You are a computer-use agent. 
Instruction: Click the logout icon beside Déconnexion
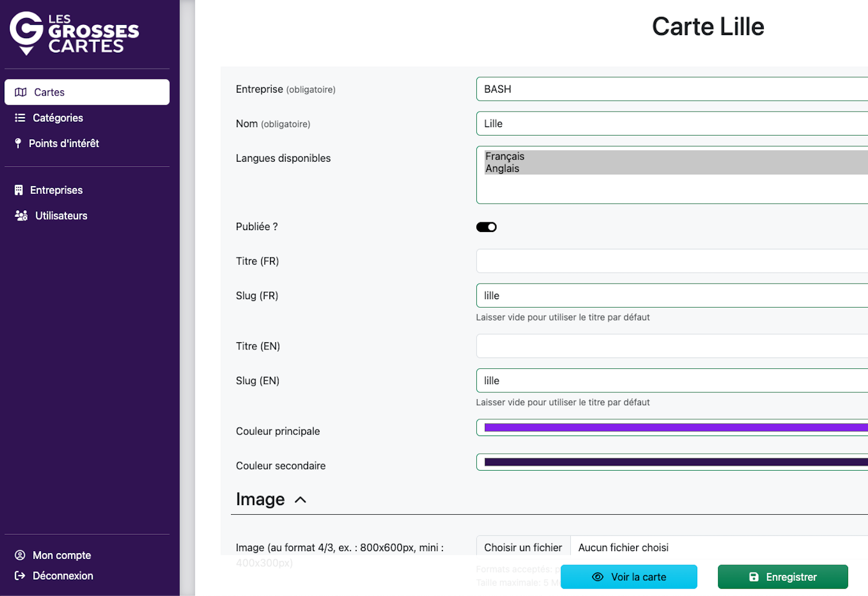[x=20, y=576]
